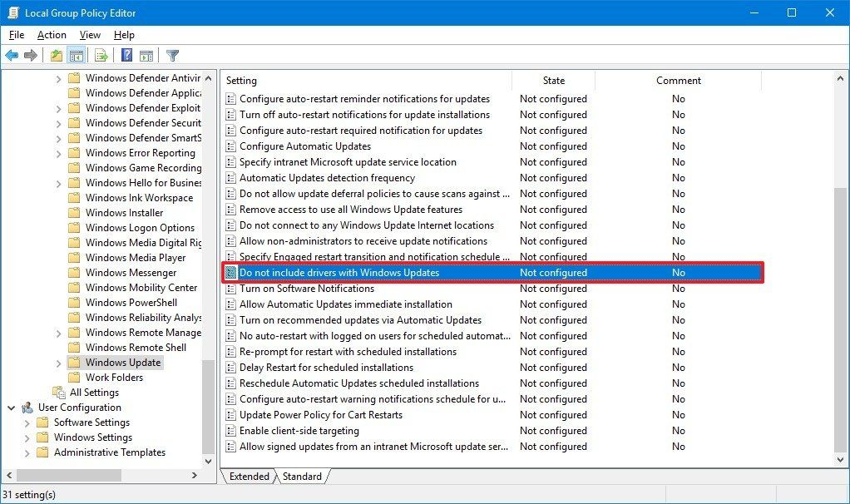Select the Windows Update tree item

(122, 362)
